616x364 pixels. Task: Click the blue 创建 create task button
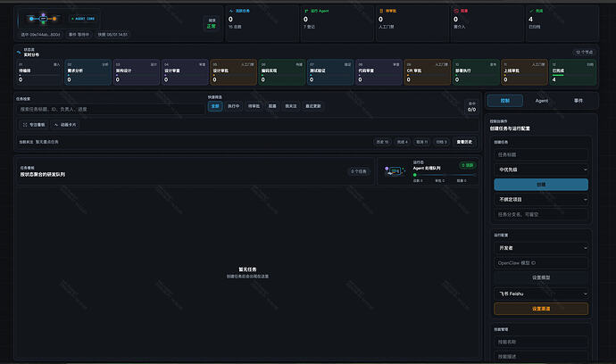[541, 185]
